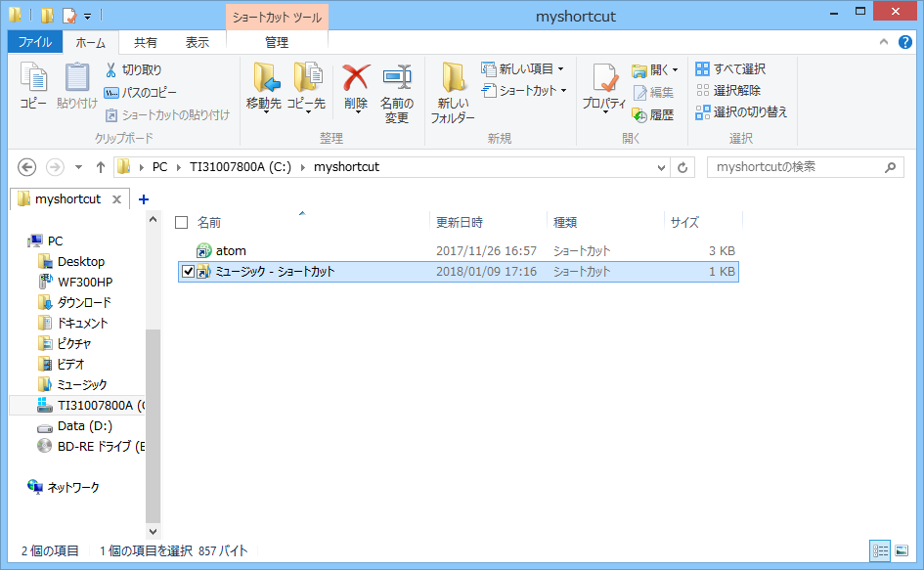
Task: Go up one folder level arrow
Action: click(x=100, y=167)
